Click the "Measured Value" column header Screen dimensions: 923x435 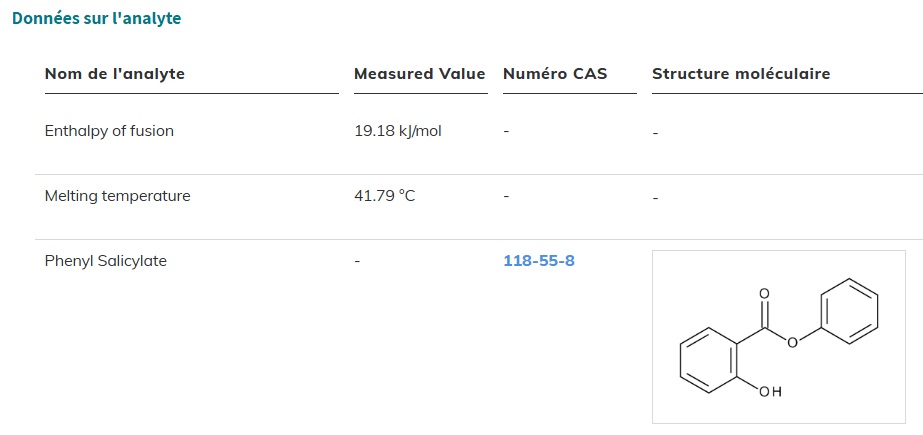click(419, 74)
